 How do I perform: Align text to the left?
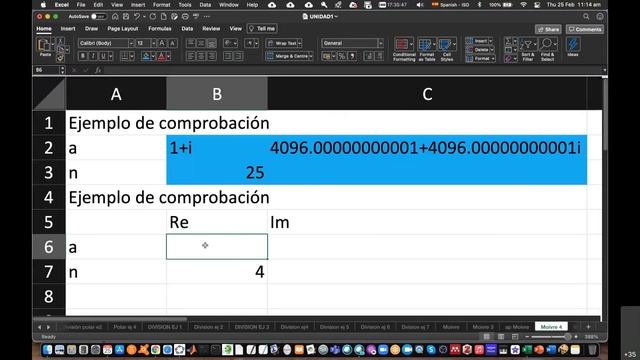click(191, 56)
